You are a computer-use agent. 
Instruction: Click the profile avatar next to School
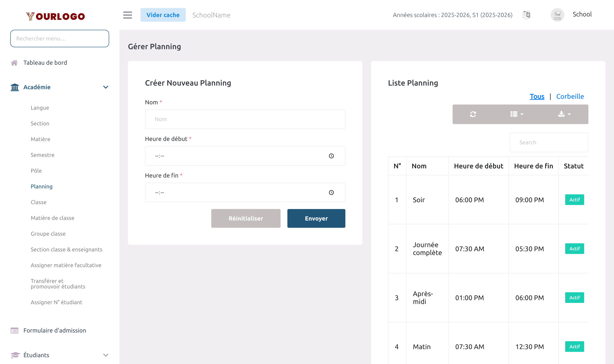pos(557,14)
